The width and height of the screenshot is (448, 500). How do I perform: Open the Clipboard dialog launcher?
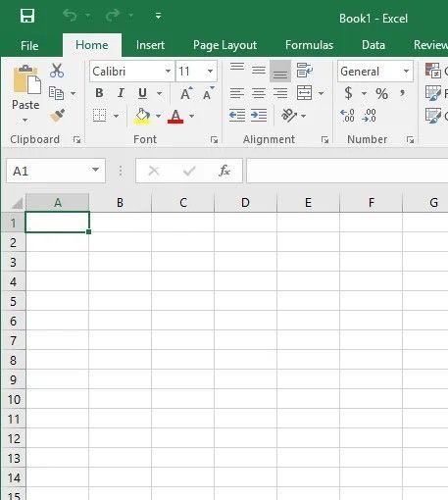77,140
